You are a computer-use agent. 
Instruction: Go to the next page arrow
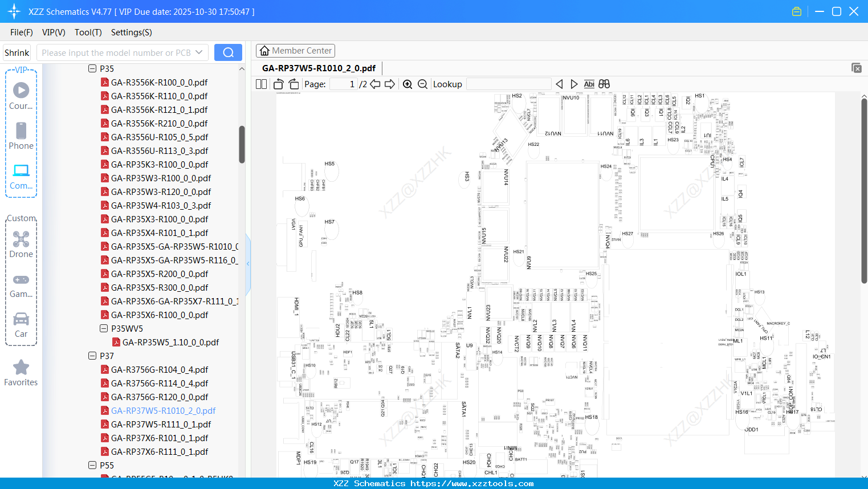tap(390, 84)
